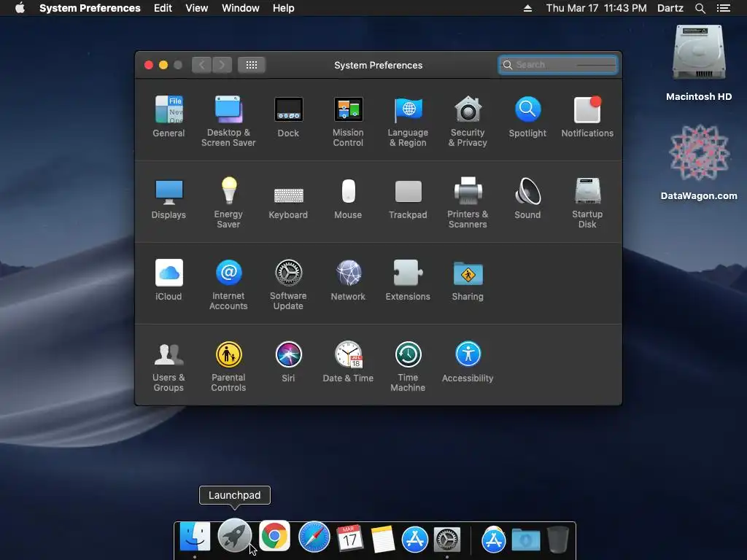Open the Window menu
Screen dimensions: 747x560
241,8
